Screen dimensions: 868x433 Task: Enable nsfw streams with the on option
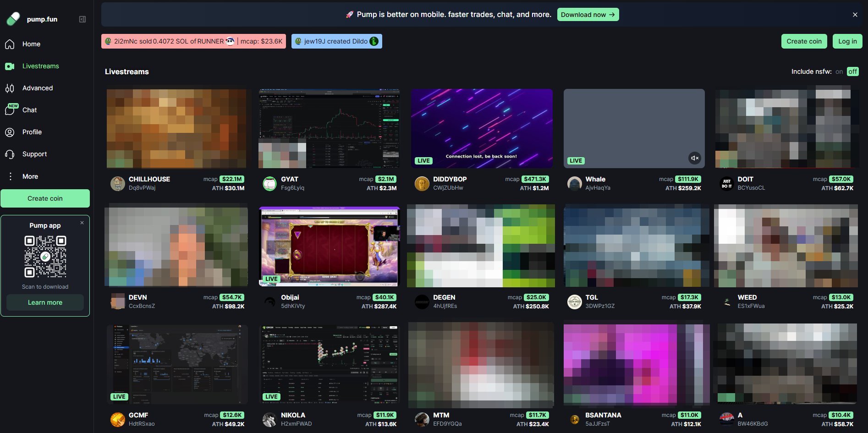(x=839, y=71)
